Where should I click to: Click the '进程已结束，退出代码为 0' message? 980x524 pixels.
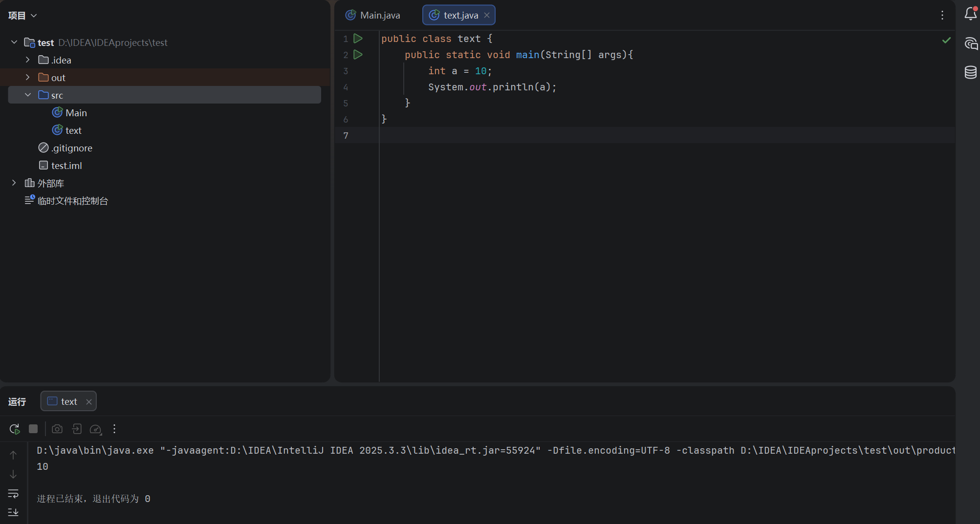tap(93, 499)
